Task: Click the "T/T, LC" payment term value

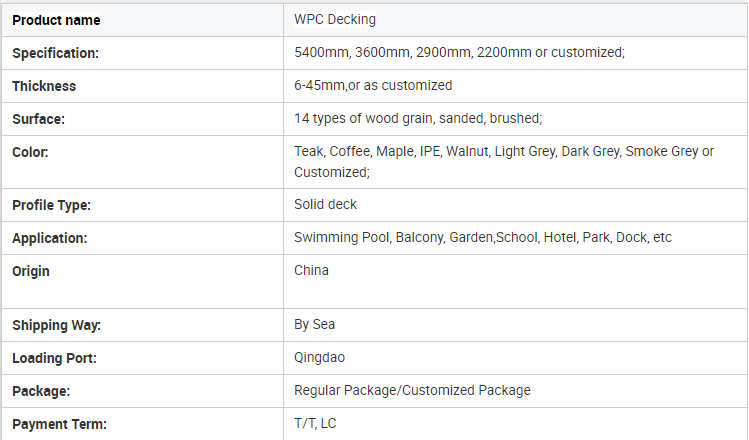Action: tap(315, 424)
